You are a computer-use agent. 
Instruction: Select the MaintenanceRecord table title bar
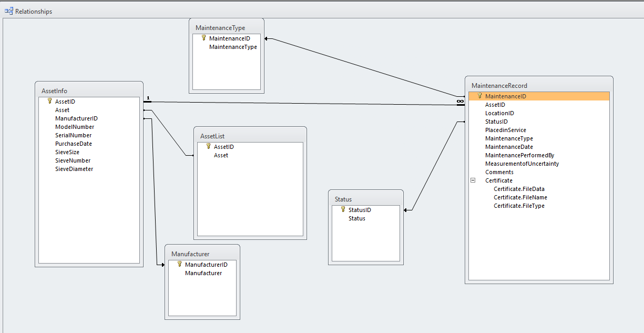click(x=539, y=86)
